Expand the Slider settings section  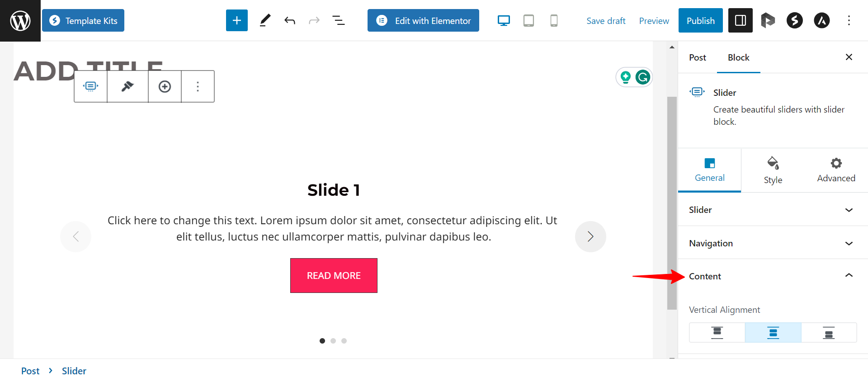772,210
